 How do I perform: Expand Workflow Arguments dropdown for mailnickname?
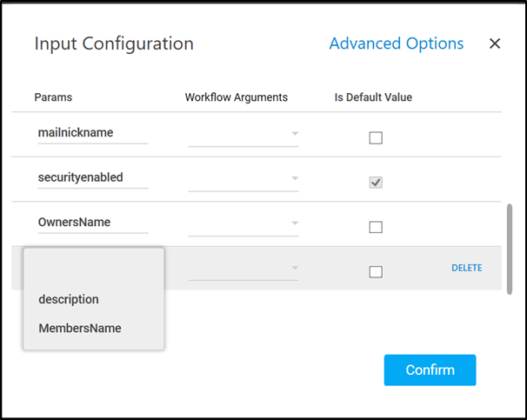243,134
